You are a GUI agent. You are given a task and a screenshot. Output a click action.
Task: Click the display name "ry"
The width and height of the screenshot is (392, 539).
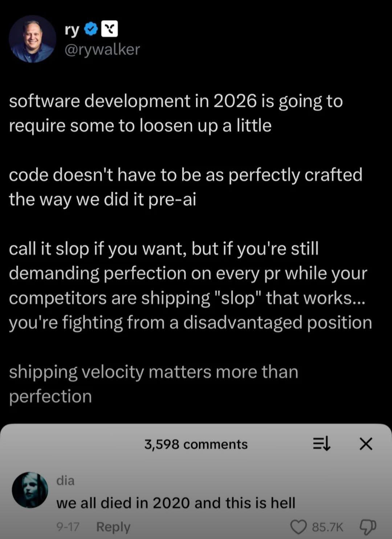tap(72, 30)
